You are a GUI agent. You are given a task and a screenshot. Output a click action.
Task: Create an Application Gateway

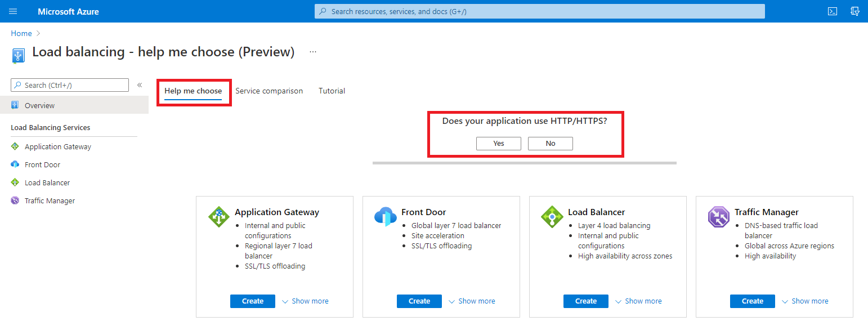tap(253, 301)
